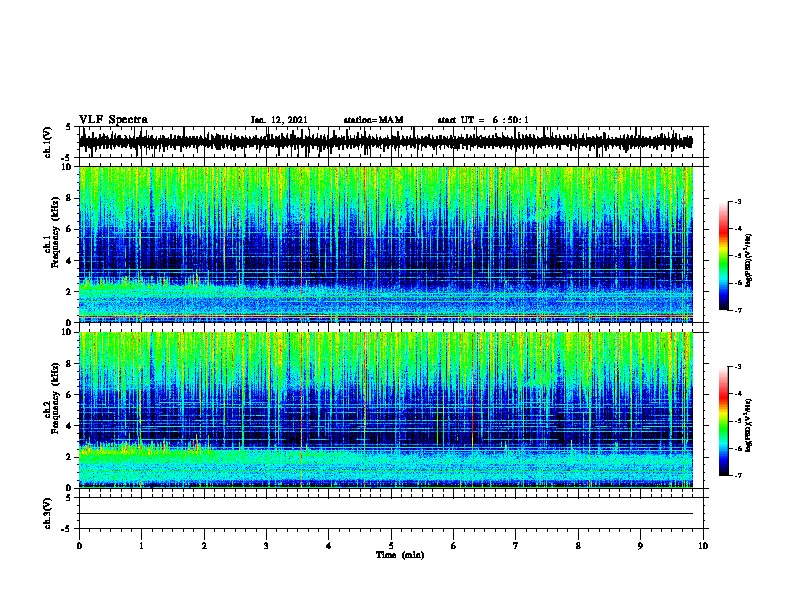Click the "ch.1(V)" waveform axis label
This screenshot has width=792, height=612.
[x=47, y=142]
